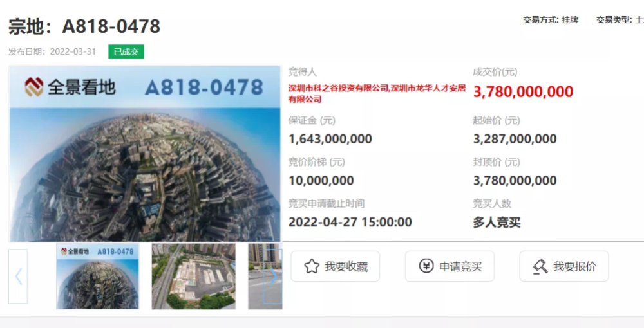The height and width of the screenshot is (328, 644).
Task: Click the 3,780,000,000 成交价 amount
Action: [x=523, y=91]
